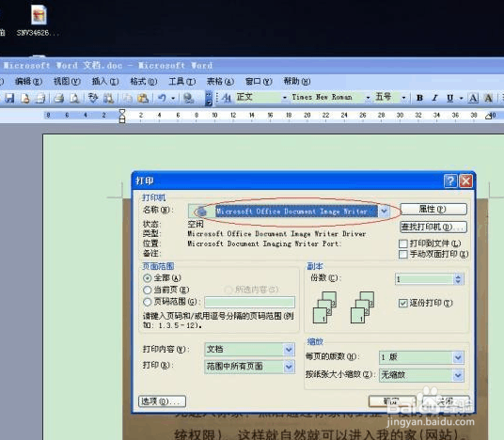Click the Close (关闭) button in Print dialog
Image resolution: width=504 pixels, height=440 pixels.
click(x=446, y=401)
